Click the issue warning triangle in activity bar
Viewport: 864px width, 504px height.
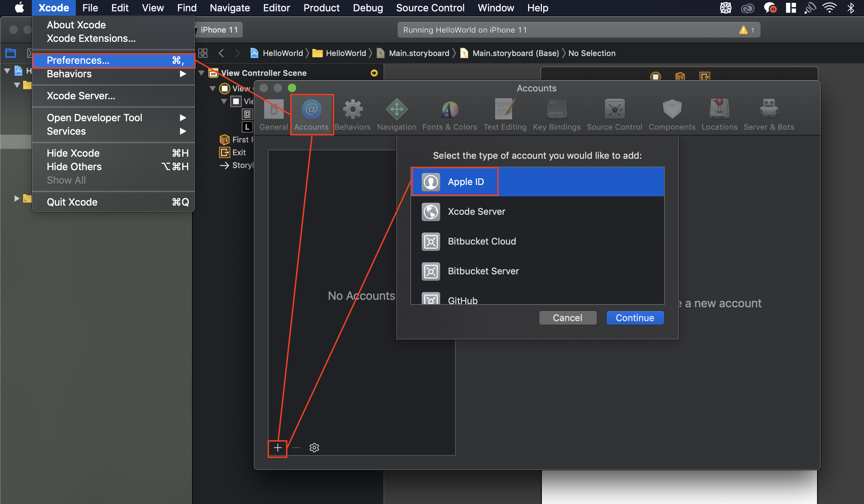coord(743,30)
